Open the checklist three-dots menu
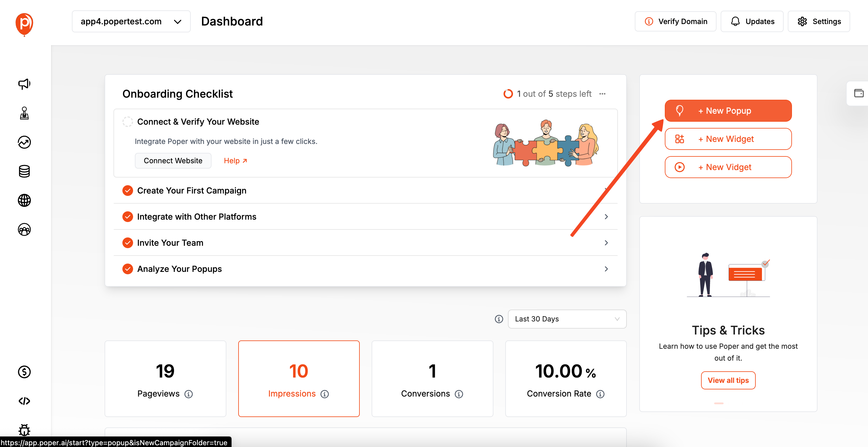 click(x=602, y=94)
